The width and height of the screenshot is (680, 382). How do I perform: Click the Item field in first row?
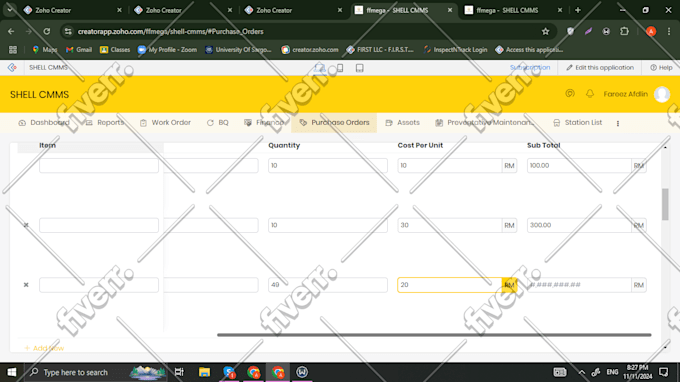(99, 166)
